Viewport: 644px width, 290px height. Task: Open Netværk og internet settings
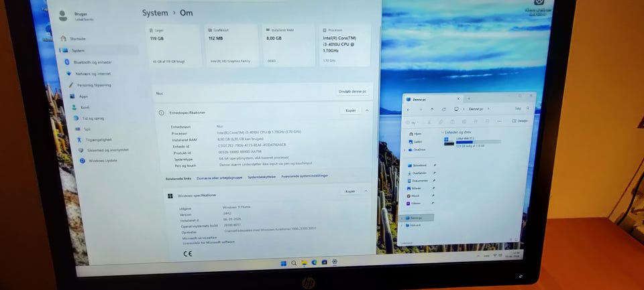[89, 74]
